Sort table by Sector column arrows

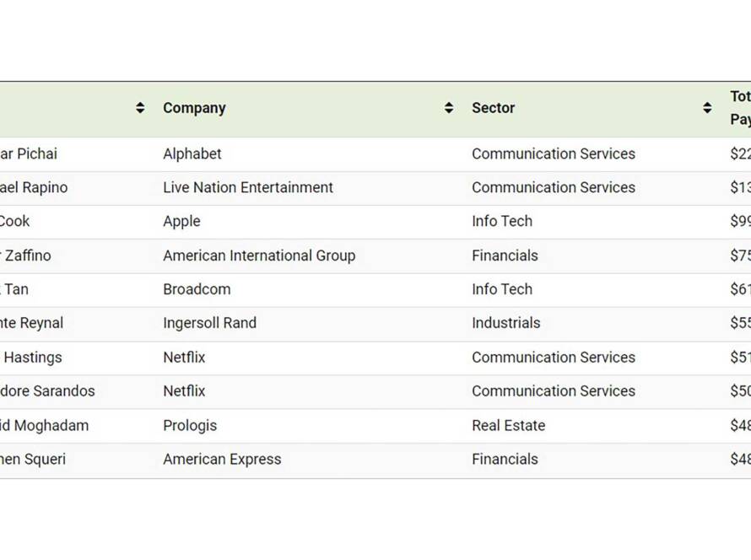coord(707,108)
